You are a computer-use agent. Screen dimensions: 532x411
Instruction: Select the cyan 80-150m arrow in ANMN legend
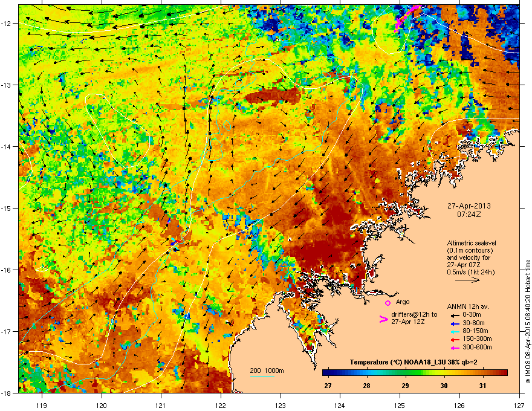[x=455, y=331]
